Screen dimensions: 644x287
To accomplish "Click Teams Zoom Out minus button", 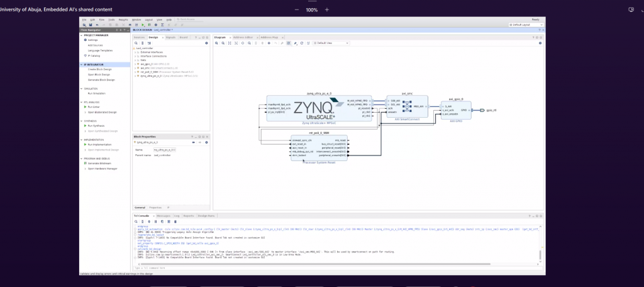I will (297, 9).
